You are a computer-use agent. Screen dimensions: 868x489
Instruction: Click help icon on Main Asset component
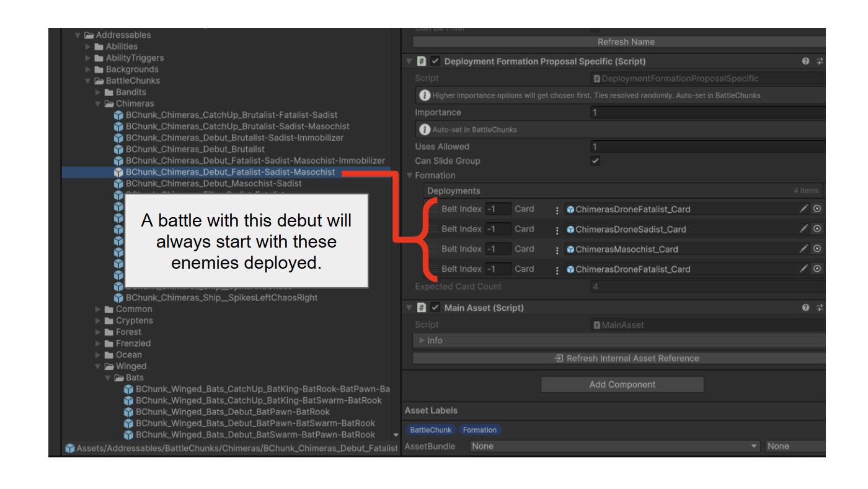pos(805,308)
